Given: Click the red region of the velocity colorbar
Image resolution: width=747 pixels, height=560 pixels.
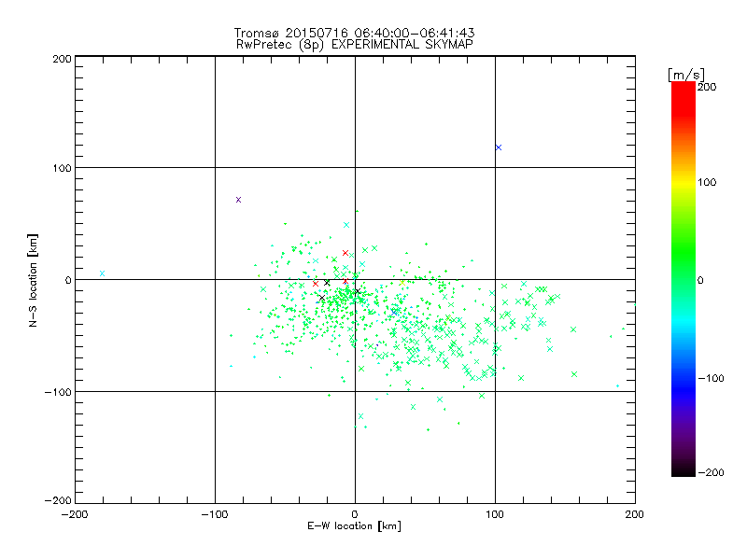Looking at the screenshot, I should tap(684, 100).
